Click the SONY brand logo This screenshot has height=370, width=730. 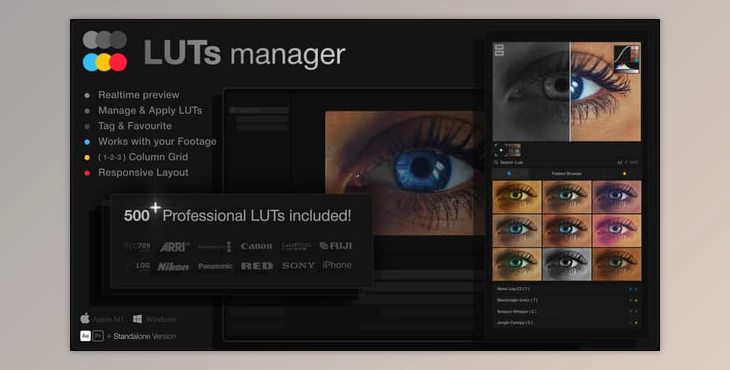click(298, 266)
